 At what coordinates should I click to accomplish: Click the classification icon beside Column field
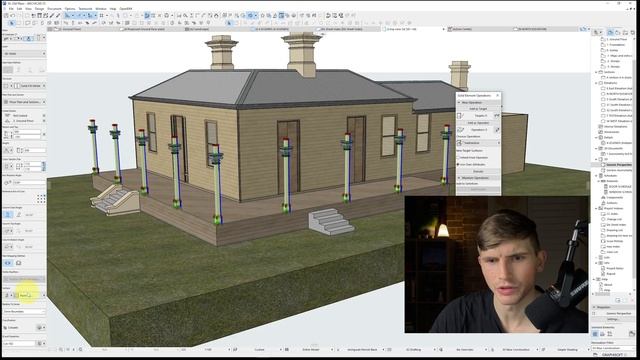(x=40, y=327)
